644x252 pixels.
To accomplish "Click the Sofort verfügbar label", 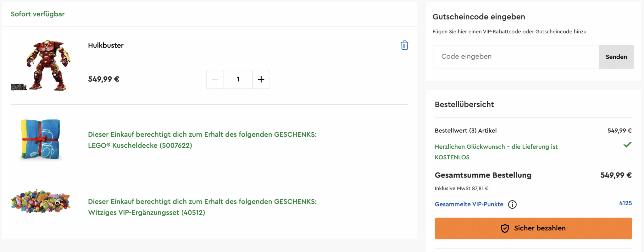I will [38, 14].
